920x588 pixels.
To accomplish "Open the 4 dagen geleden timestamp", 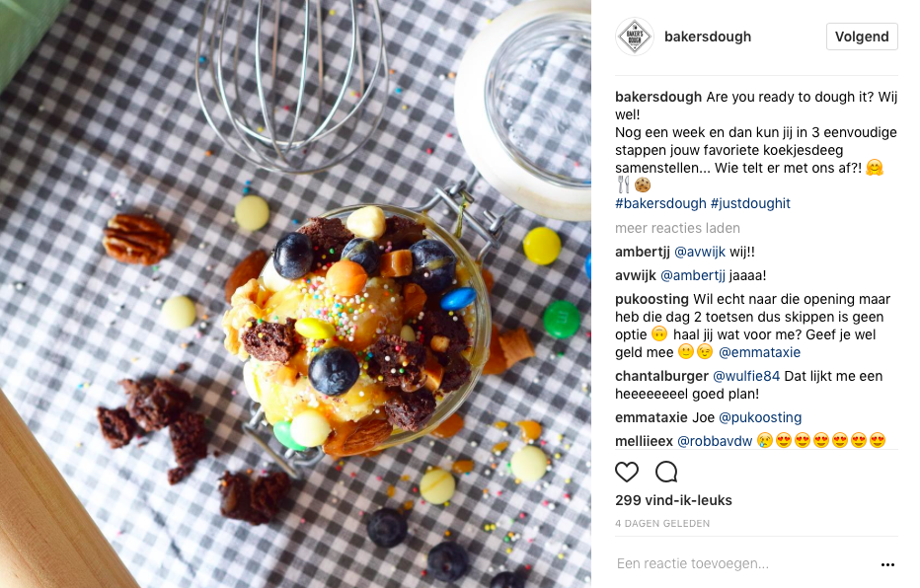I will [x=662, y=524].
